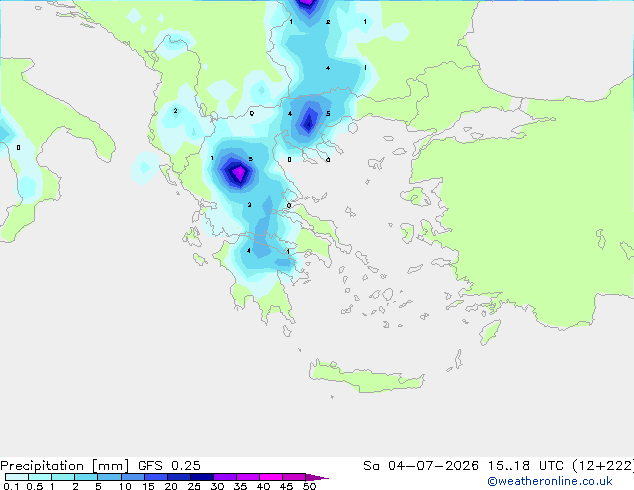Click the legend label '0.1'
Screen dimensions: 634x490
pyautogui.click(x=11, y=486)
